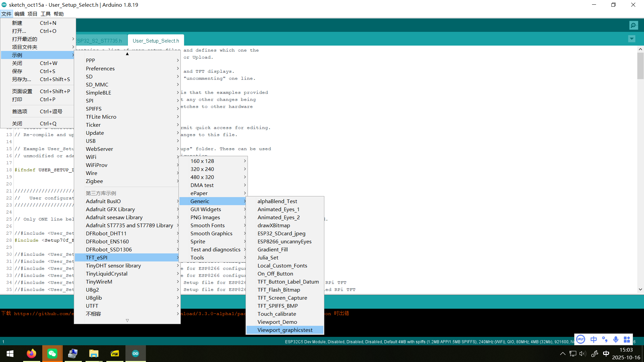Click the editor vertical scrollbar thumb

point(640,66)
